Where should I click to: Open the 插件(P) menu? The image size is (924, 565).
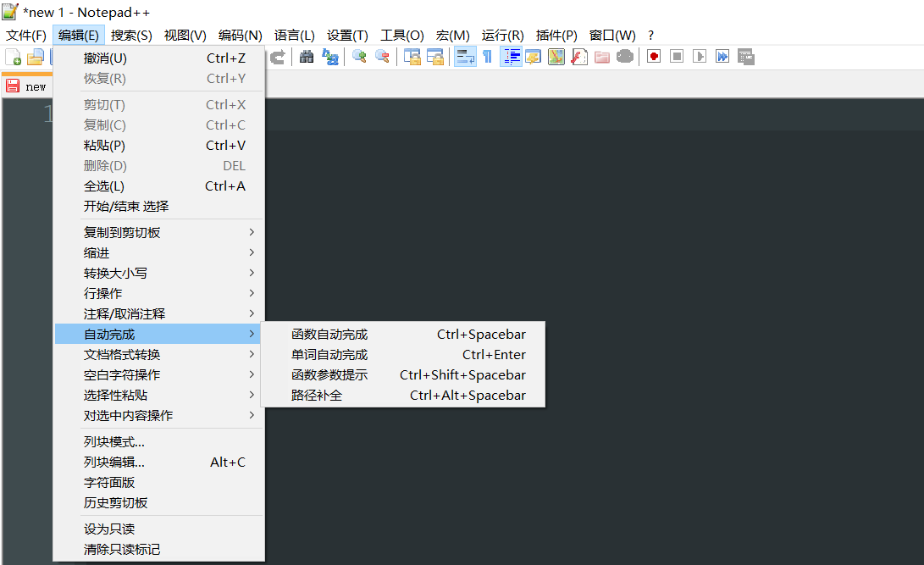tap(556, 36)
